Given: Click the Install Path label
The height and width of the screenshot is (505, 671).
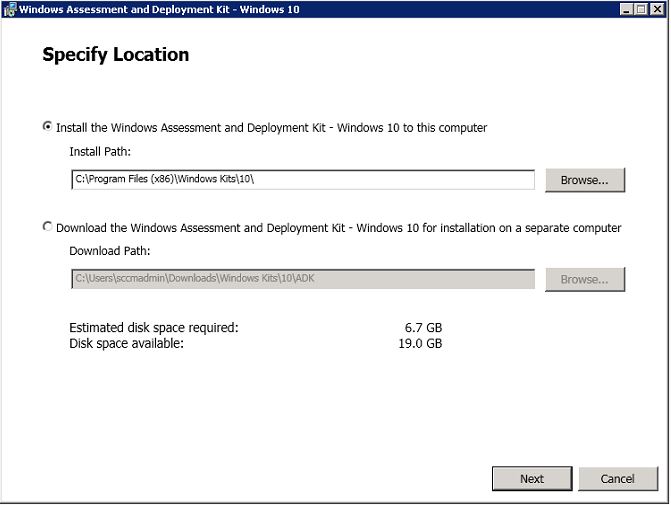Looking at the screenshot, I should coord(100,152).
